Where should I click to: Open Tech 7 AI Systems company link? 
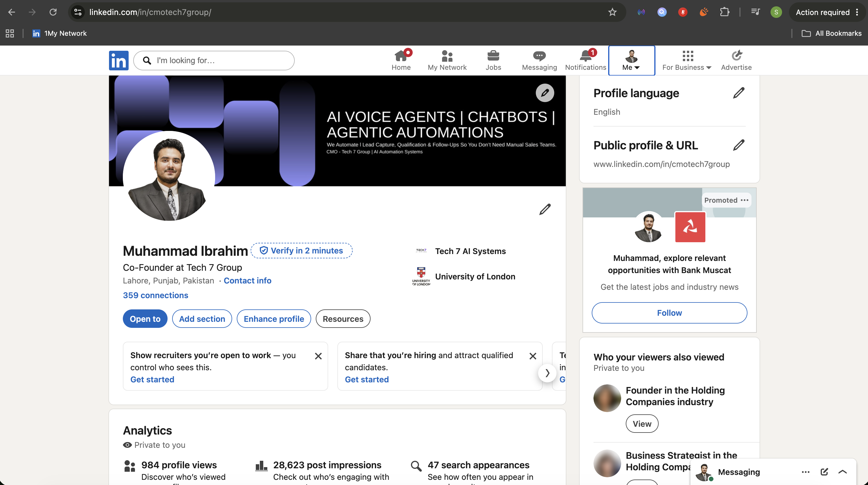click(470, 251)
